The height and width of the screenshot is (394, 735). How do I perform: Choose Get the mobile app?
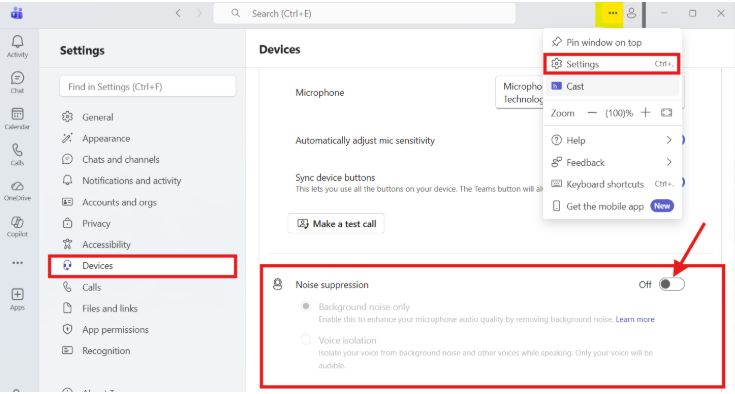(612, 206)
